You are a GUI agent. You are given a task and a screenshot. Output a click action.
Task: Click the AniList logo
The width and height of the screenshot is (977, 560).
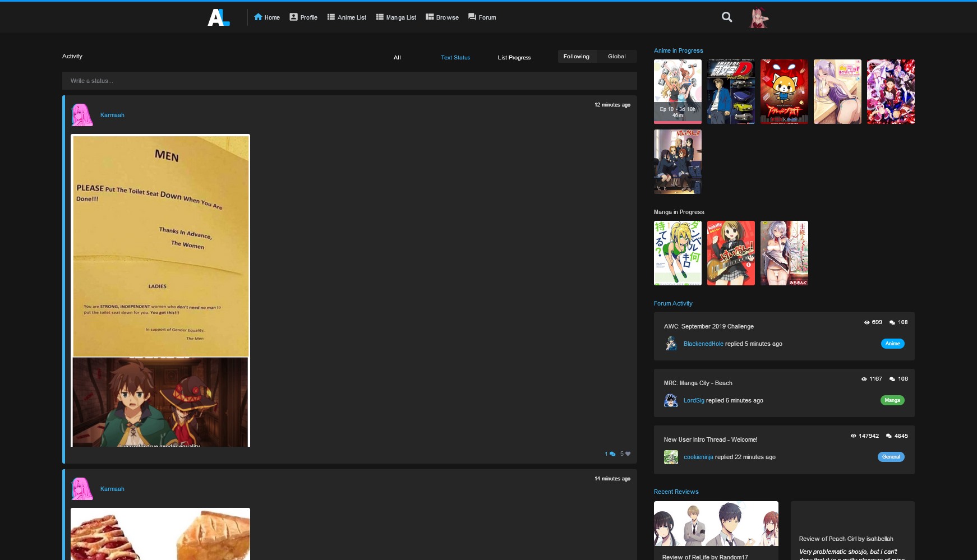(x=219, y=17)
